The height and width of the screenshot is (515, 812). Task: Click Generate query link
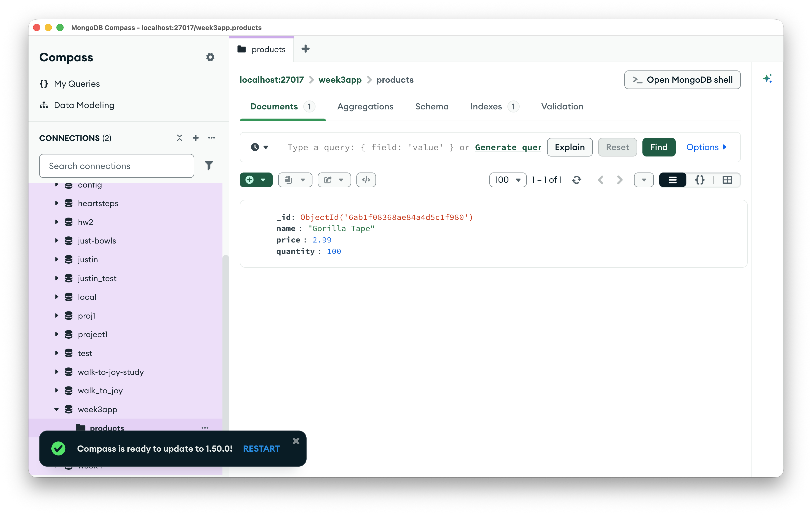508,148
